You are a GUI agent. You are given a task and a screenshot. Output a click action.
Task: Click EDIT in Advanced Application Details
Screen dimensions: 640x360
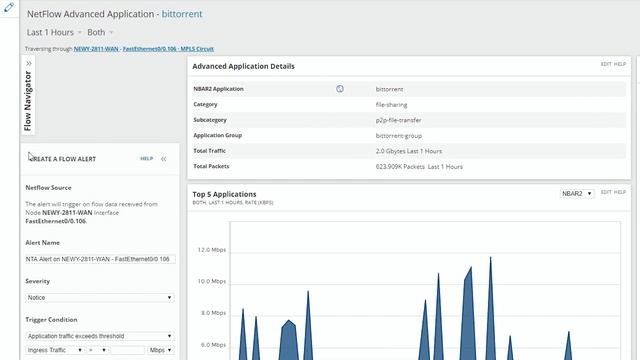click(x=606, y=64)
